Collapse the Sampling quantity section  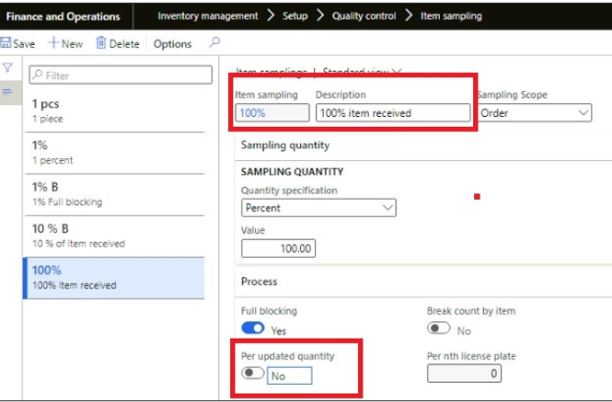285,145
